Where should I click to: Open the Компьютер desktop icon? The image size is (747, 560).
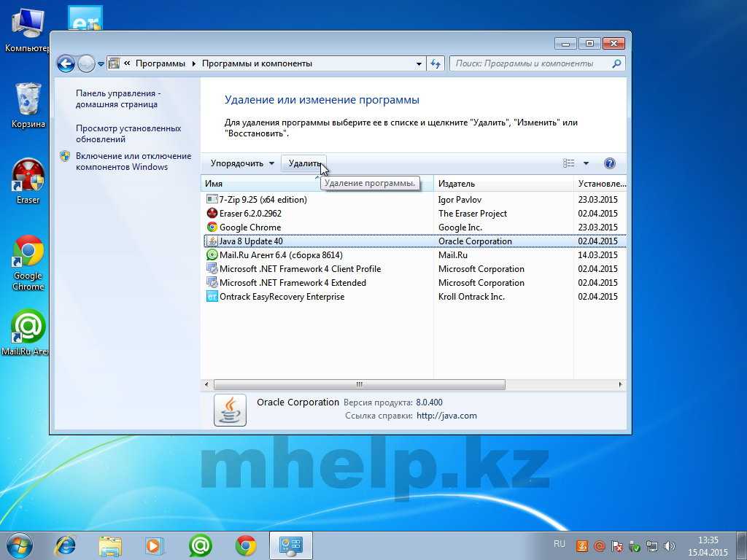pos(26,29)
